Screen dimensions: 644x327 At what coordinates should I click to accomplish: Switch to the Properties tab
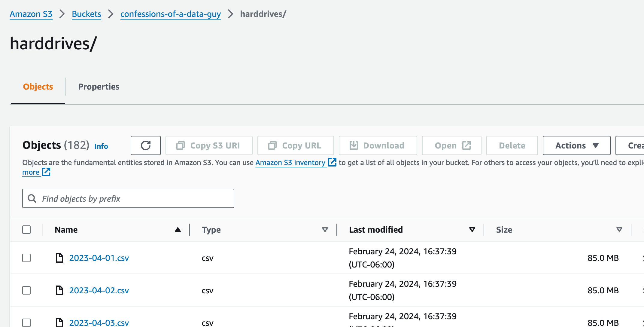(99, 87)
